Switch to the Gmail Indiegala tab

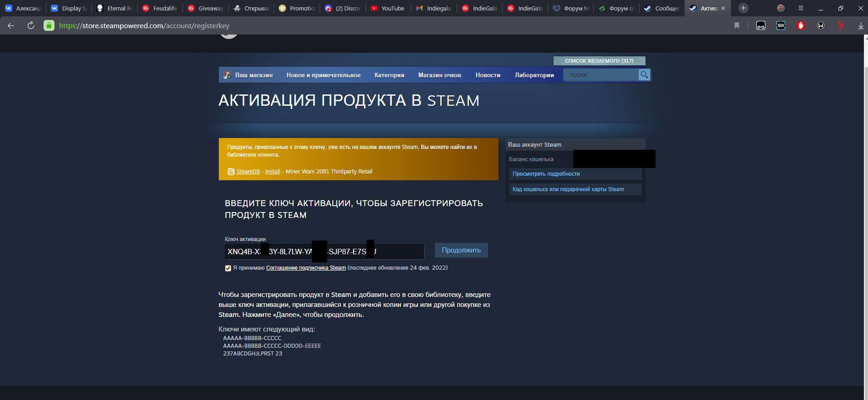(434, 8)
